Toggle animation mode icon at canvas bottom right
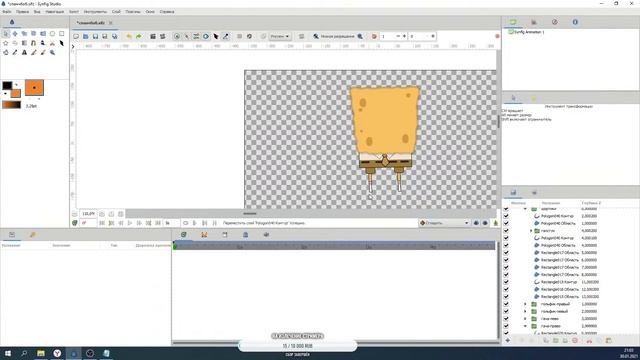The image size is (640, 360). point(496,223)
